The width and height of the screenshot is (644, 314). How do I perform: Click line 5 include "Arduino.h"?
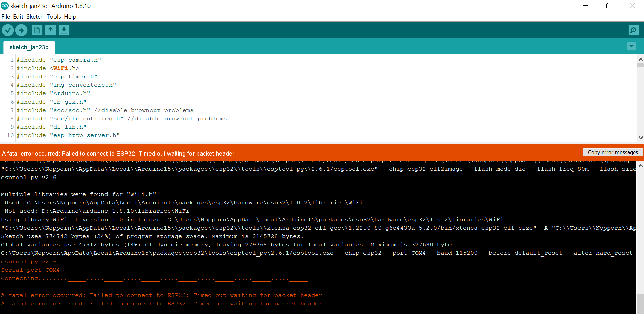tap(53, 93)
